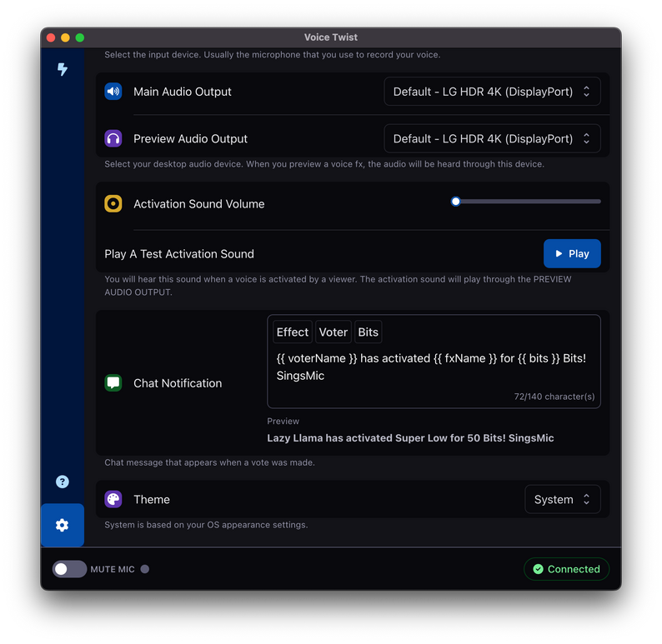Adjust the Activation Sound Volume slider
This screenshot has width=662, height=644.
coord(456,201)
